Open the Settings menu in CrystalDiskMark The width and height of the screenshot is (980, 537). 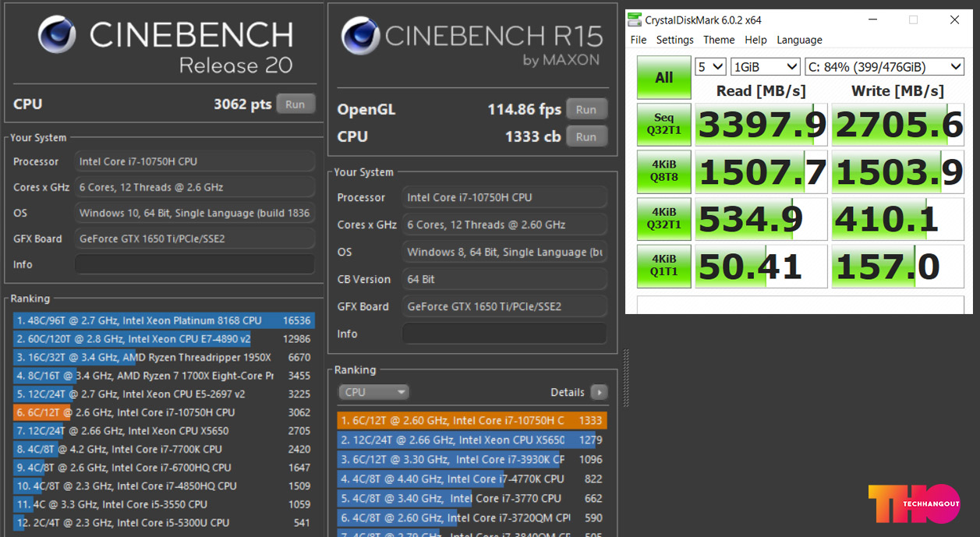coord(675,40)
